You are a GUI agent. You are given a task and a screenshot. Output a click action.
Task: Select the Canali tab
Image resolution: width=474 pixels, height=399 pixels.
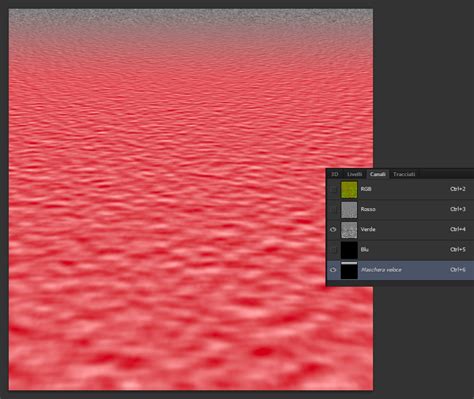(377, 174)
